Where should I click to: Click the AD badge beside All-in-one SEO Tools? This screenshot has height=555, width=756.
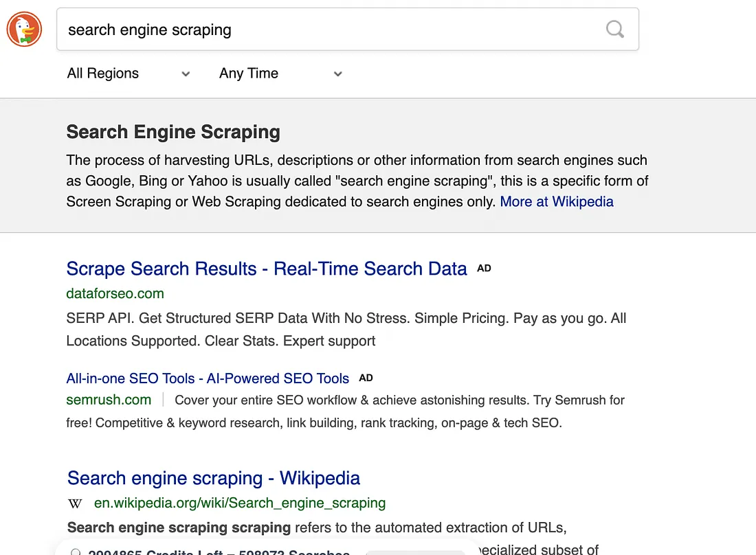tap(366, 378)
